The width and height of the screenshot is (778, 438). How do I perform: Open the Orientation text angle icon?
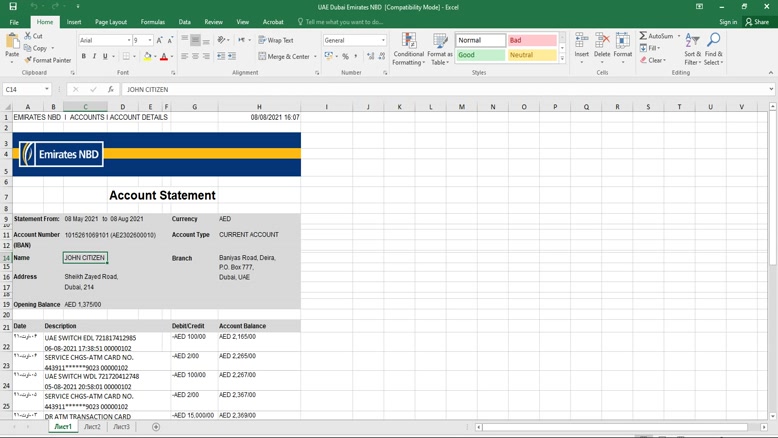pyautogui.click(x=221, y=40)
